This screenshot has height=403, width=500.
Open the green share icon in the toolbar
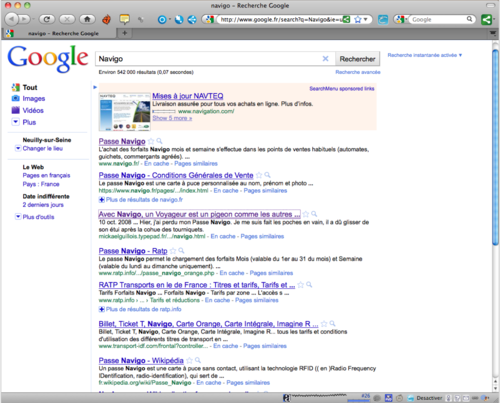[x=487, y=20]
